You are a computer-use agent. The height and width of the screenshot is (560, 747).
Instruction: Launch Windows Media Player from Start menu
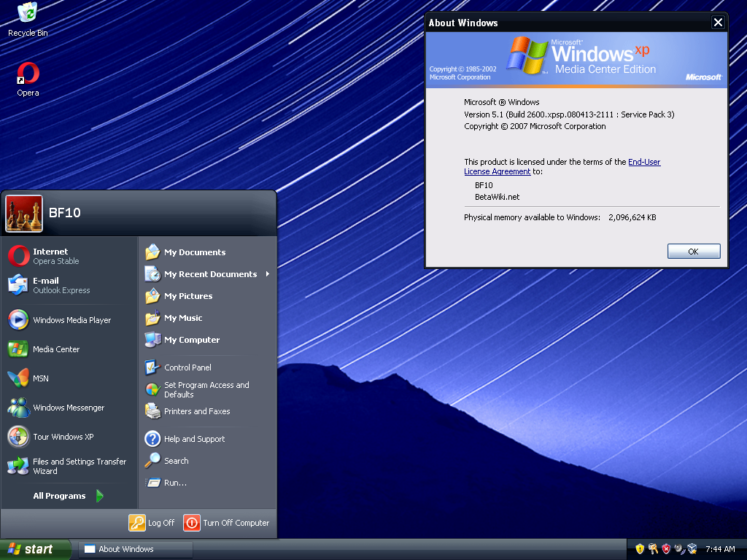click(71, 320)
